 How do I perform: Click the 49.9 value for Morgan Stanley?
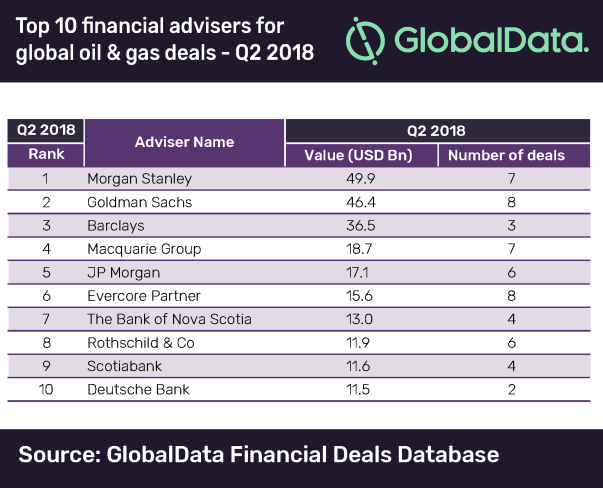click(x=360, y=178)
